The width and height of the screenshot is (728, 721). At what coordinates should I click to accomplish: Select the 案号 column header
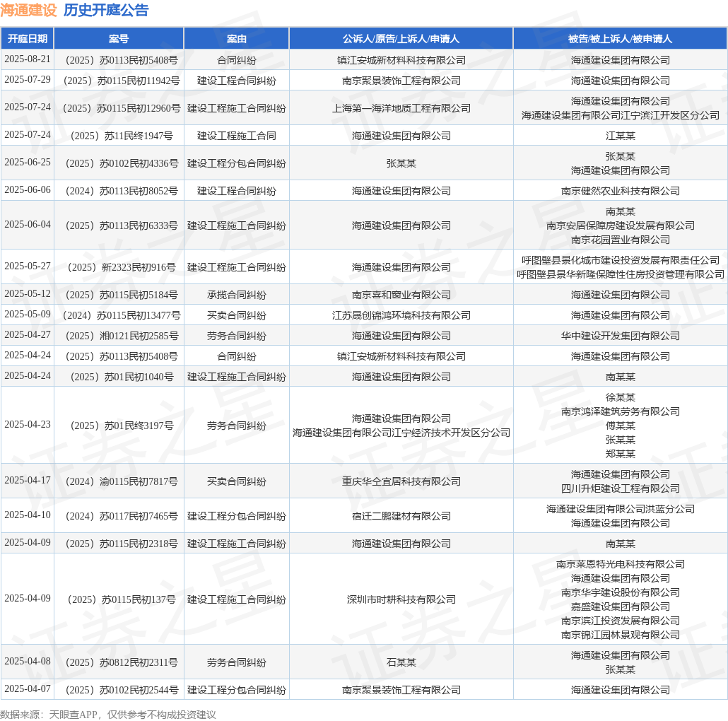click(119, 39)
